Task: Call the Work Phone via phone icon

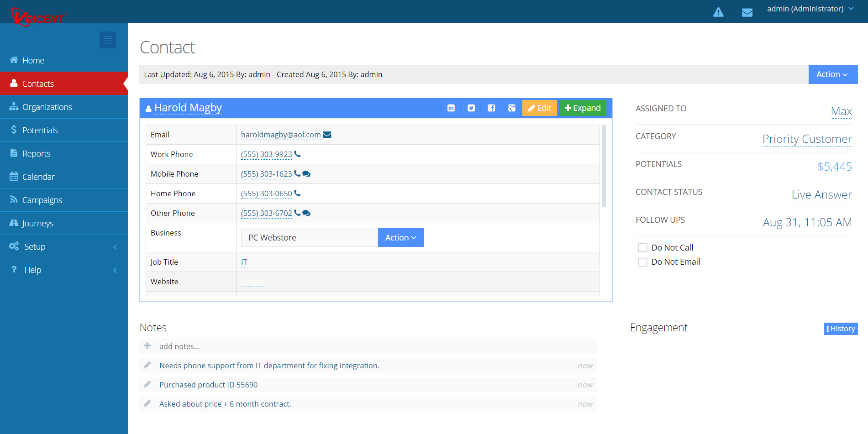Action: click(297, 154)
